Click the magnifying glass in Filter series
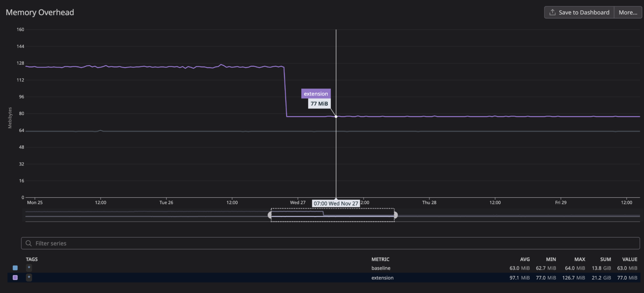644x293 pixels. coord(29,243)
